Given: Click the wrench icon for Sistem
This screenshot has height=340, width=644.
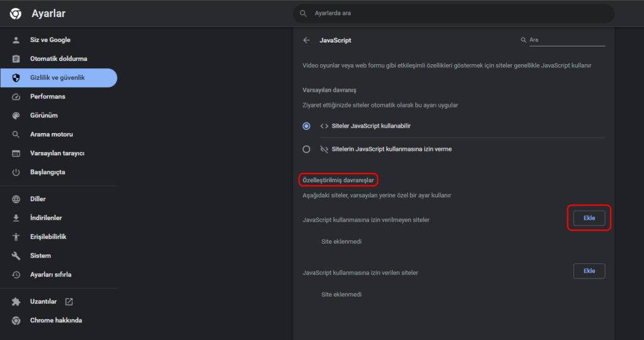Looking at the screenshot, I should point(16,256).
